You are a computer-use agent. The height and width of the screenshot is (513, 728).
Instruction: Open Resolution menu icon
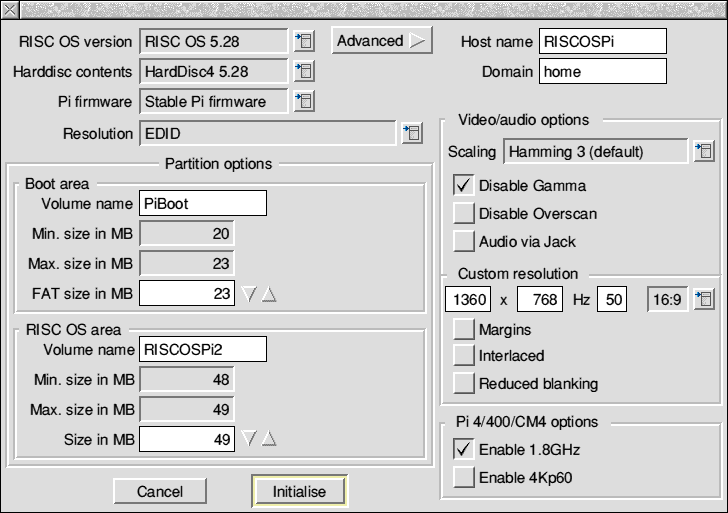pos(412,133)
